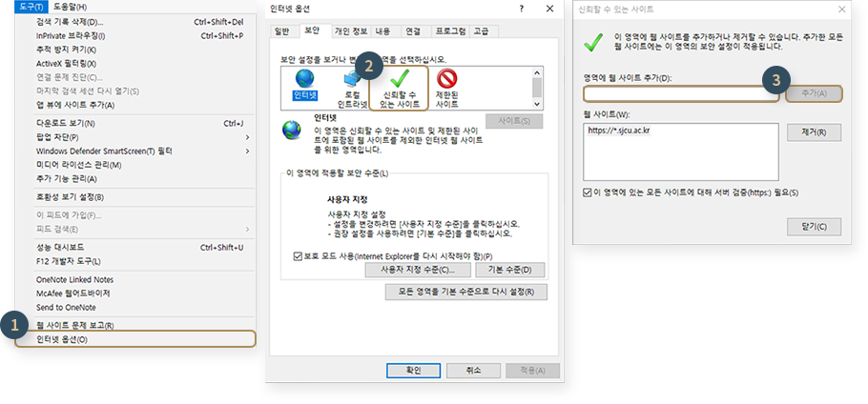Image resolution: width=868 pixels, height=404 pixels.
Task: Click the 추가(A) button to add site
Action: pos(814,93)
